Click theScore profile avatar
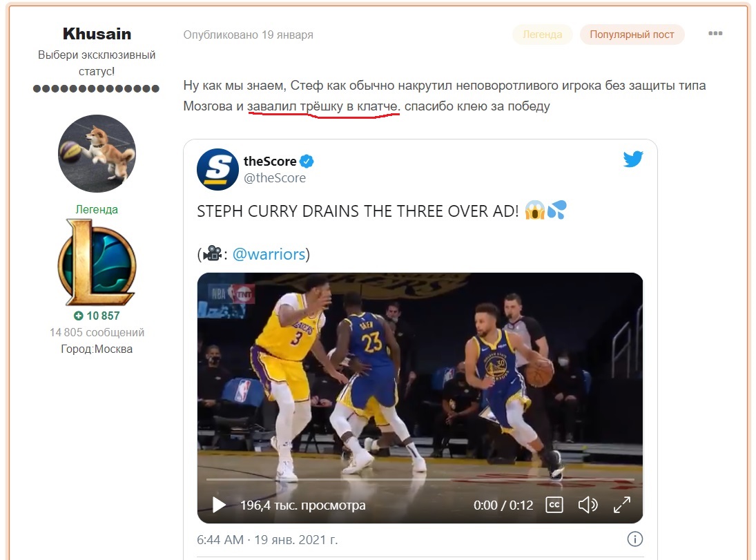Viewport: 756px width, 560px height. coord(217,169)
